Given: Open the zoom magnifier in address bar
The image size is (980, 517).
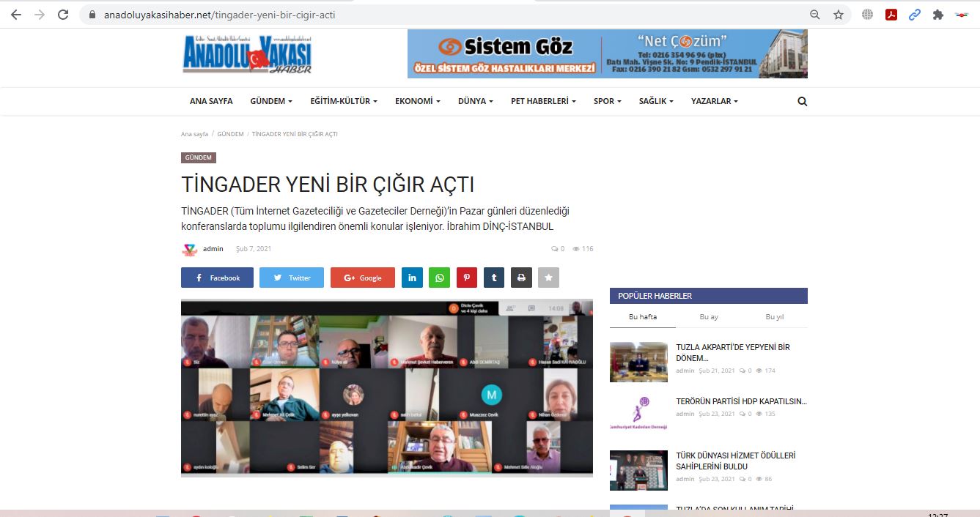Looking at the screenshot, I should pos(815,15).
